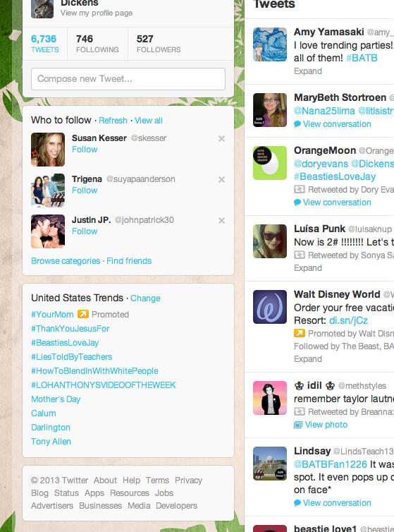This screenshot has height=532, width=394.
Task: Click #BATB hashtag in Amy's tweet
Action: point(362,58)
